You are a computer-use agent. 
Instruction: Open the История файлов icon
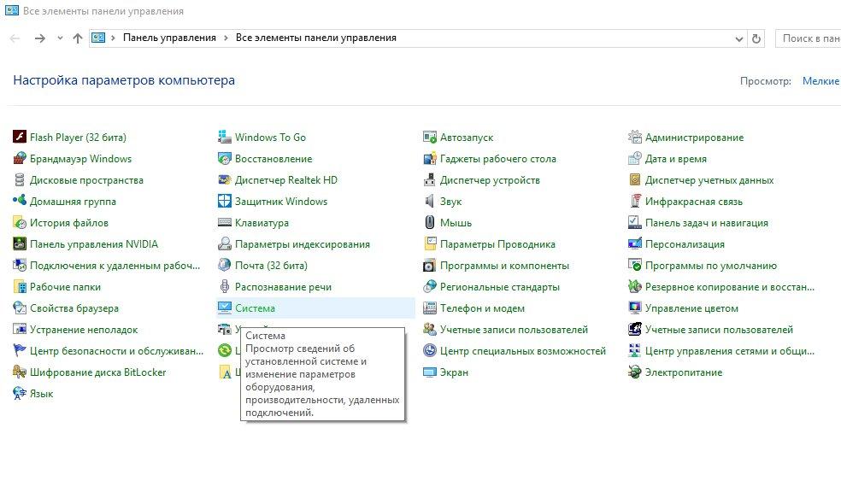coord(20,222)
